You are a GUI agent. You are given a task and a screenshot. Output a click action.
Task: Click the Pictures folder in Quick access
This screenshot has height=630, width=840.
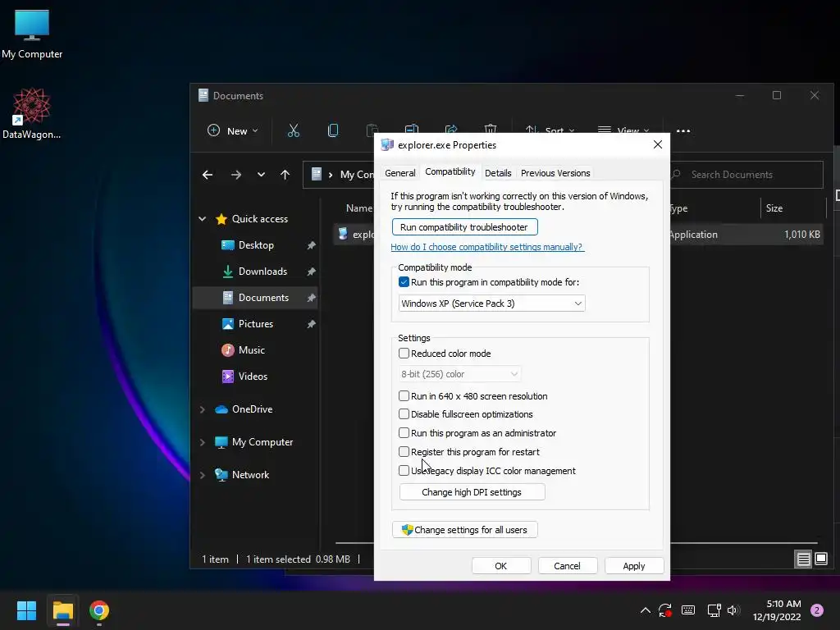click(x=255, y=323)
